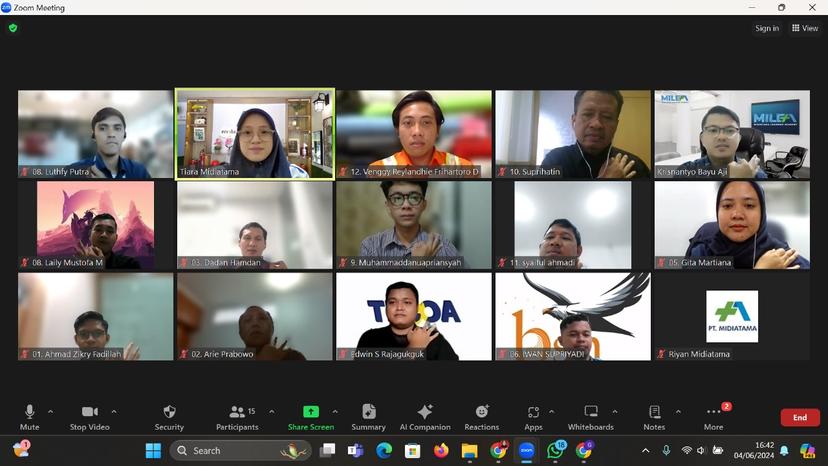Screen dimensions: 828x466
Task: Open Microsoft Teams from the taskbar
Action: tap(355, 451)
